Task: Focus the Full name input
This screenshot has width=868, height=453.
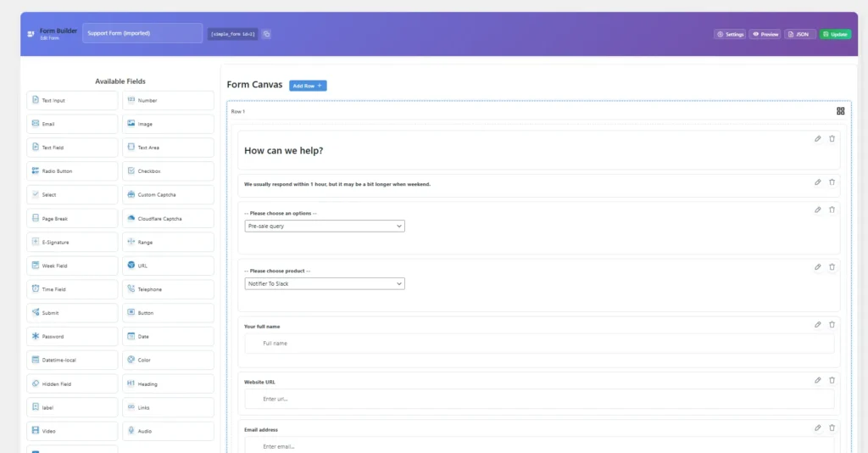Action: [539, 344]
